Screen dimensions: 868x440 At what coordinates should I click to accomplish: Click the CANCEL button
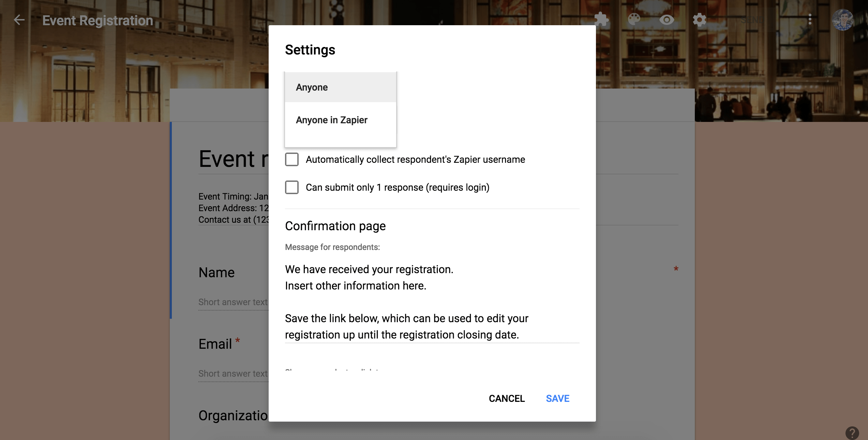point(507,398)
